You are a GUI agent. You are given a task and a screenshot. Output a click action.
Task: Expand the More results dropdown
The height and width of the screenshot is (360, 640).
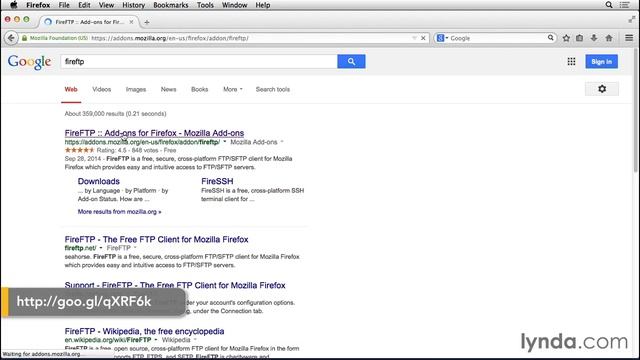pyautogui.click(x=233, y=89)
